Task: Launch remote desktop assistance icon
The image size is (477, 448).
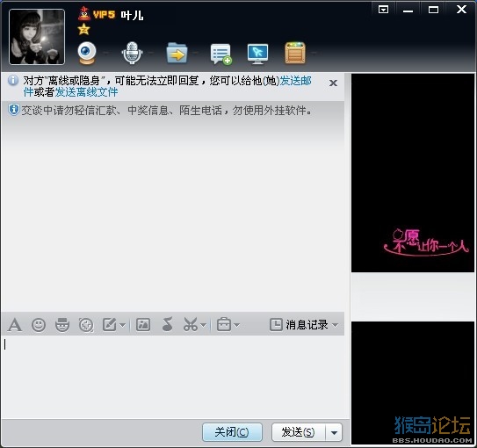Action: pos(257,54)
